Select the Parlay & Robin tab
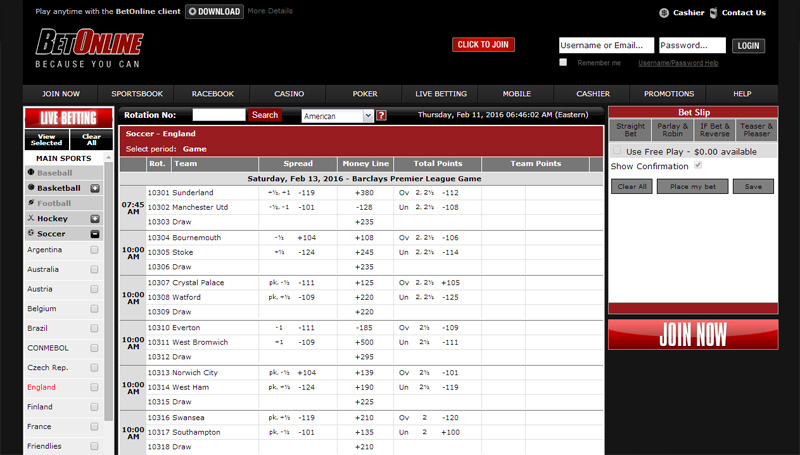Screen dimensions: 800x455 672,130
